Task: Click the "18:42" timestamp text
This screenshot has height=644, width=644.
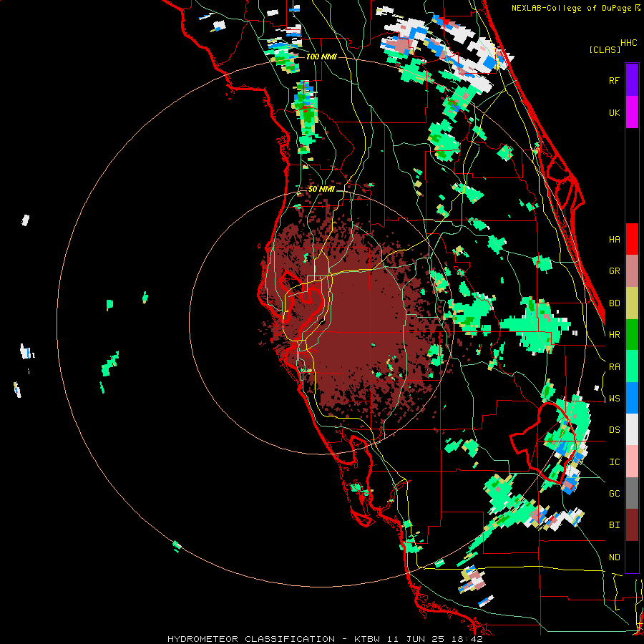Action: pos(467,639)
